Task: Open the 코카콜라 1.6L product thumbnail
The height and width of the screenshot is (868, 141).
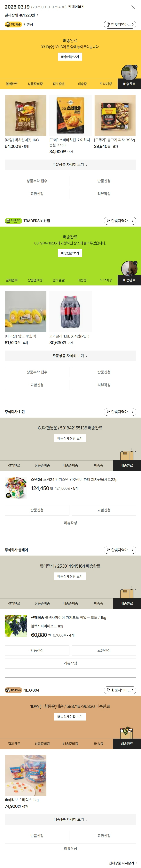Action: click(70, 312)
